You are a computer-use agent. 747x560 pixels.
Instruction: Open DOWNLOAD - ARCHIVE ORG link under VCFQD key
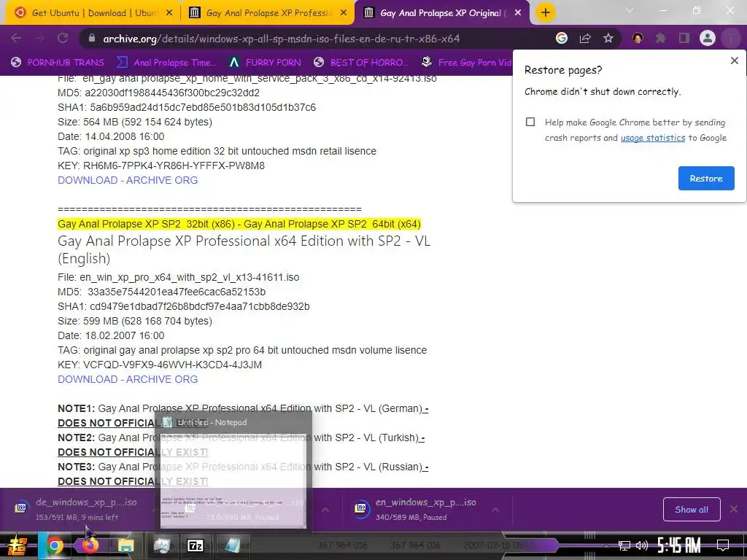128,379
